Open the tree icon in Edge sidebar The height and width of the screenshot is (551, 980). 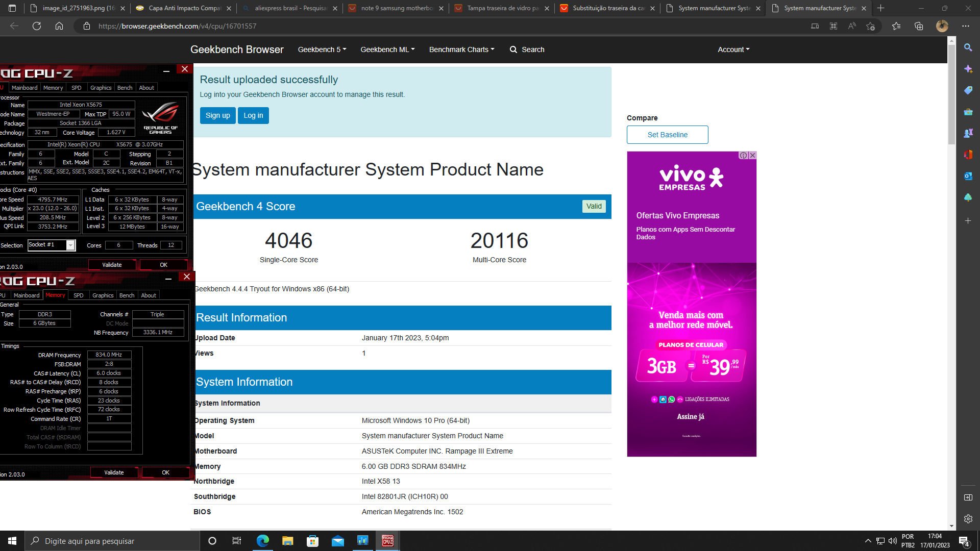point(968,197)
